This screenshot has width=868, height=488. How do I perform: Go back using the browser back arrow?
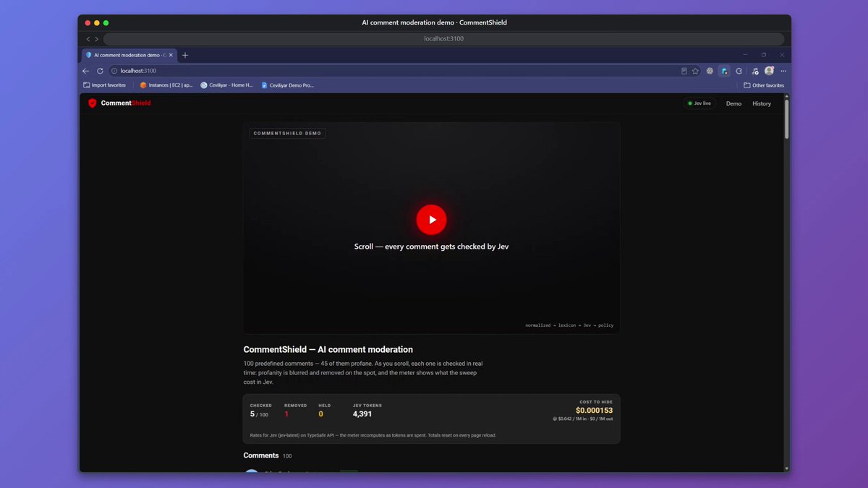tap(85, 71)
